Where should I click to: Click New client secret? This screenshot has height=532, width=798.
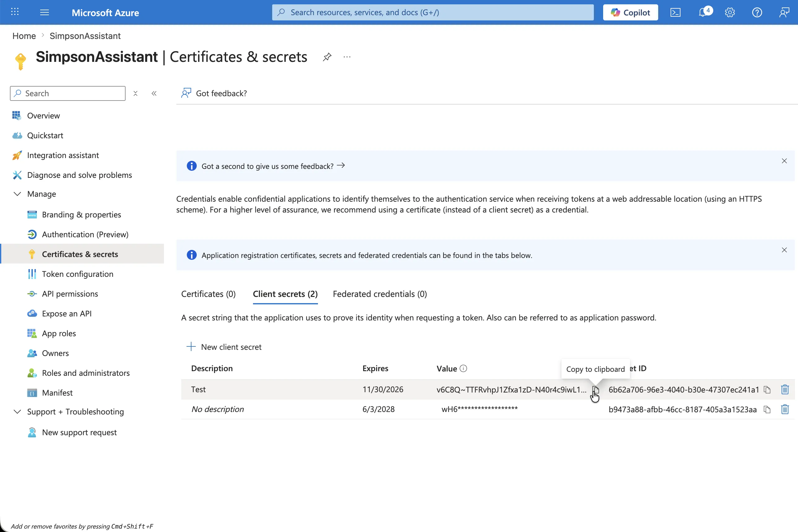pos(224,347)
